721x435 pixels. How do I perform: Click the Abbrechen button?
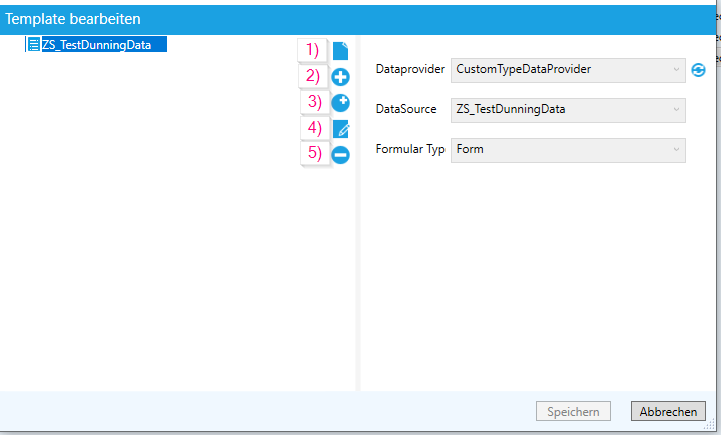coord(668,411)
